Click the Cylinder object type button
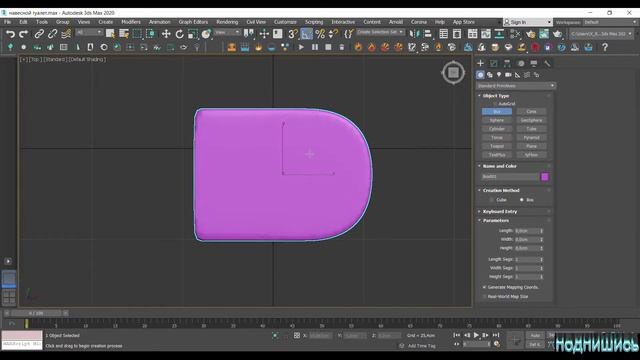The width and height of the screenshot is (640, 360). click(497, 129)
